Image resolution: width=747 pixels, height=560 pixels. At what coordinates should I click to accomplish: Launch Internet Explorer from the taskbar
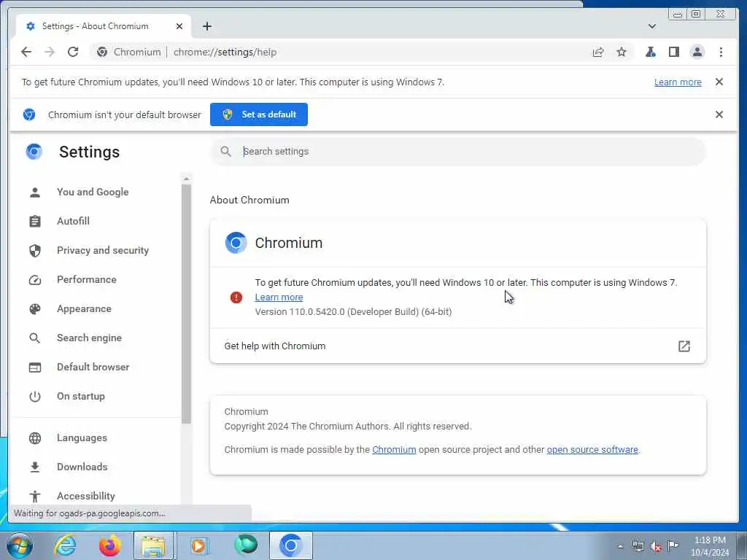[64, 545]
